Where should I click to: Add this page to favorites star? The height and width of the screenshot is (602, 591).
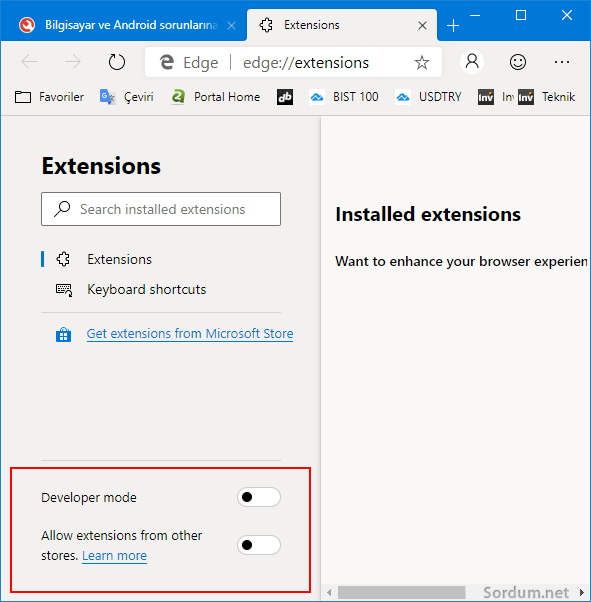tap(422, 62)
